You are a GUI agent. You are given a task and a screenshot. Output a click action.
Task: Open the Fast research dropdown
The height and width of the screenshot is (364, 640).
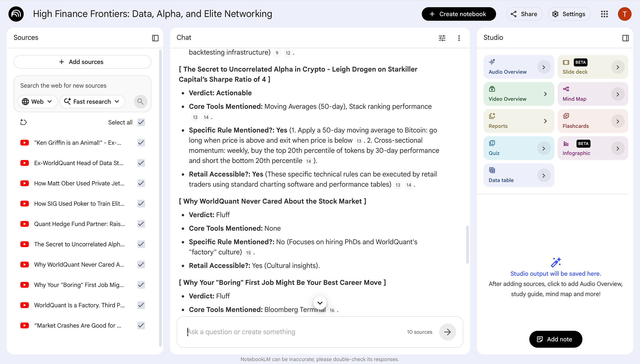pos(92,101)
